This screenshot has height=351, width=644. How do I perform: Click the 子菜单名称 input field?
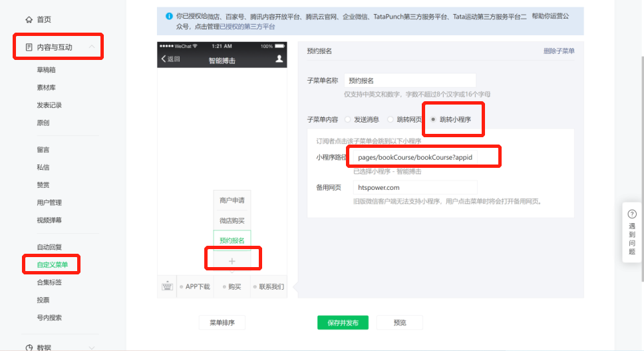[x=410, y=81]
